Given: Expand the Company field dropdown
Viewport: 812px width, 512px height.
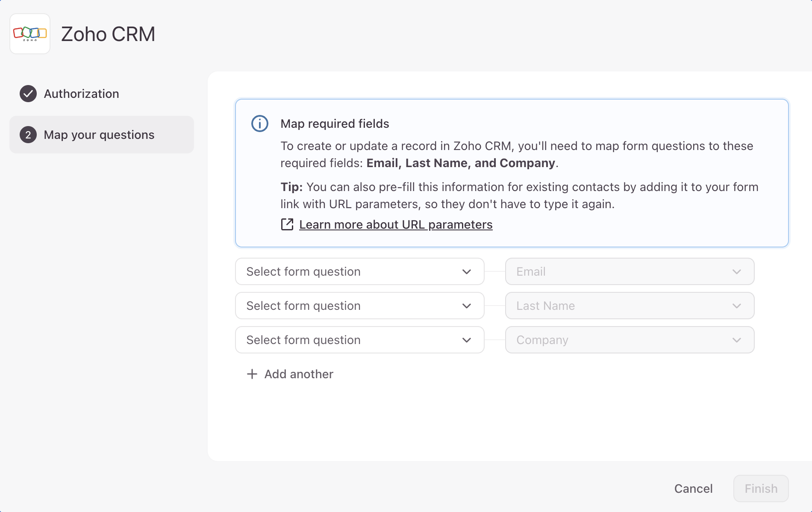Looking at the screenshot, I should pos(630,340).
